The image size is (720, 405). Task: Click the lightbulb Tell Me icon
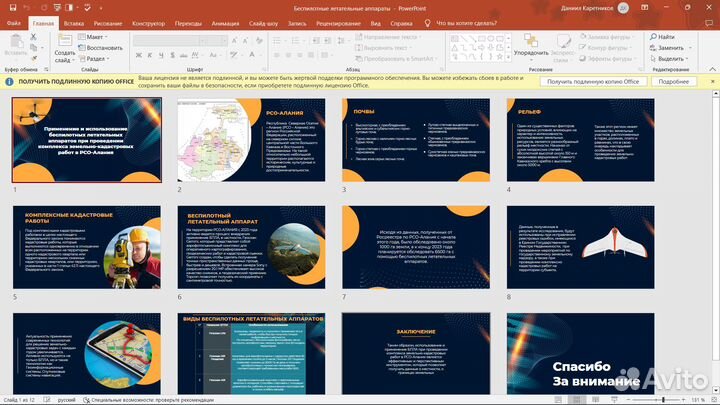click(x=425, y=21)
